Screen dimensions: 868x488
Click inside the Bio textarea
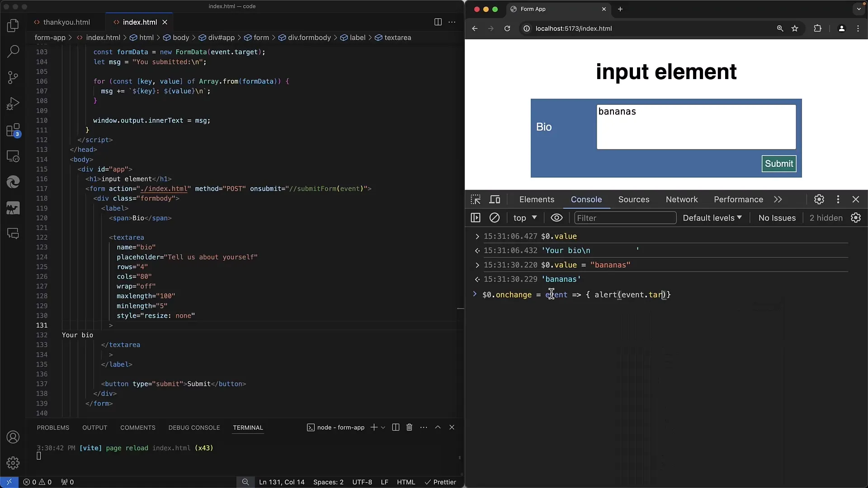(696, 127)
